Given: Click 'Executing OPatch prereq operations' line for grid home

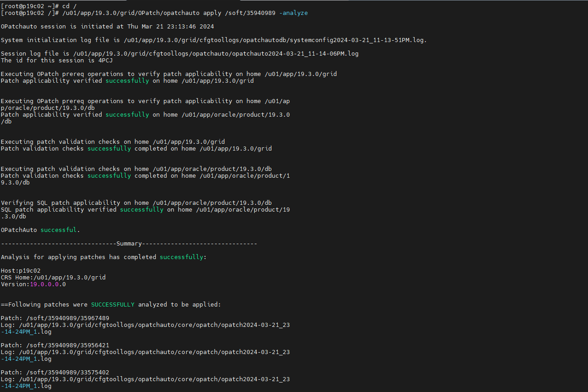Looking at the screenshot, I should (169, 74).
